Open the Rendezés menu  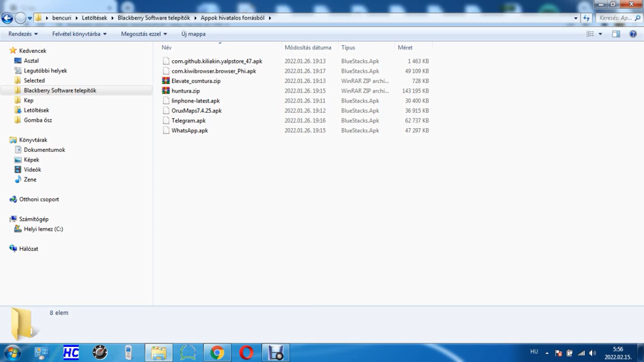[23, 34]
